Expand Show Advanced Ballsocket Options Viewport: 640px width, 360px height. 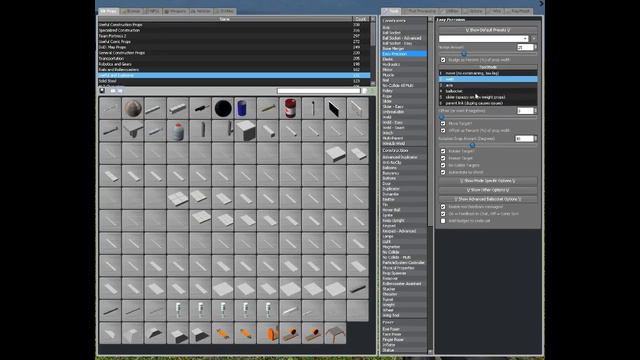pos(488,199)
